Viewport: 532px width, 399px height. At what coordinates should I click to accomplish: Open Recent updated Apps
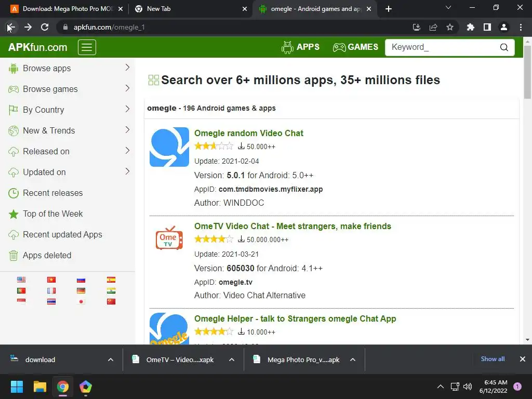pyautogui.click(x=62, y=234)
